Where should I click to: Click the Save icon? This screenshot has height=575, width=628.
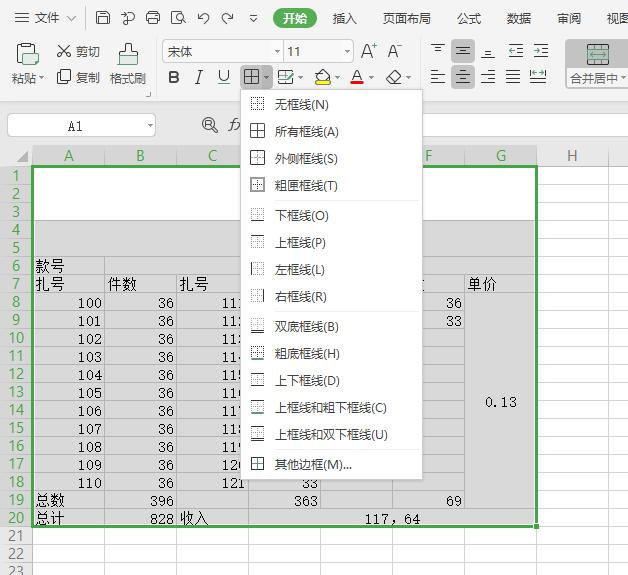pos(103,18)
